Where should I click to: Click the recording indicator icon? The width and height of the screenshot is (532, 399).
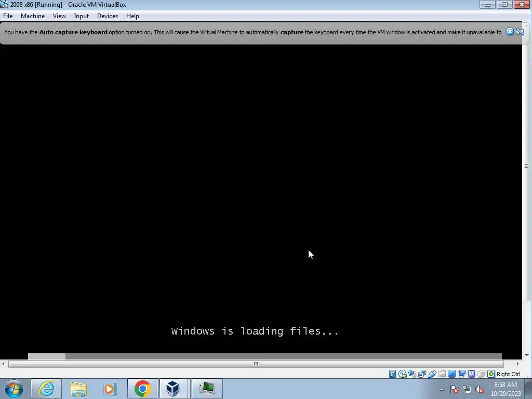[461, 374]
